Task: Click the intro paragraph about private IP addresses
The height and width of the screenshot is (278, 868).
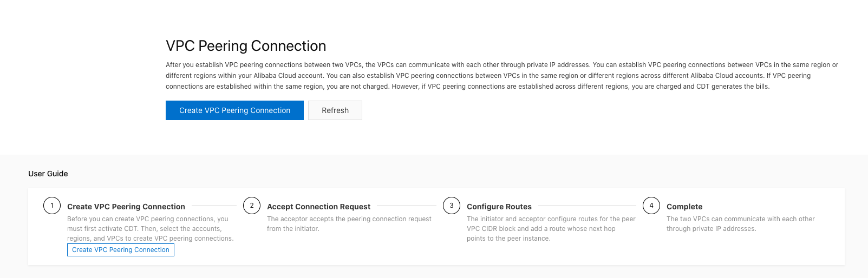Action: click(x=501, y=76)
